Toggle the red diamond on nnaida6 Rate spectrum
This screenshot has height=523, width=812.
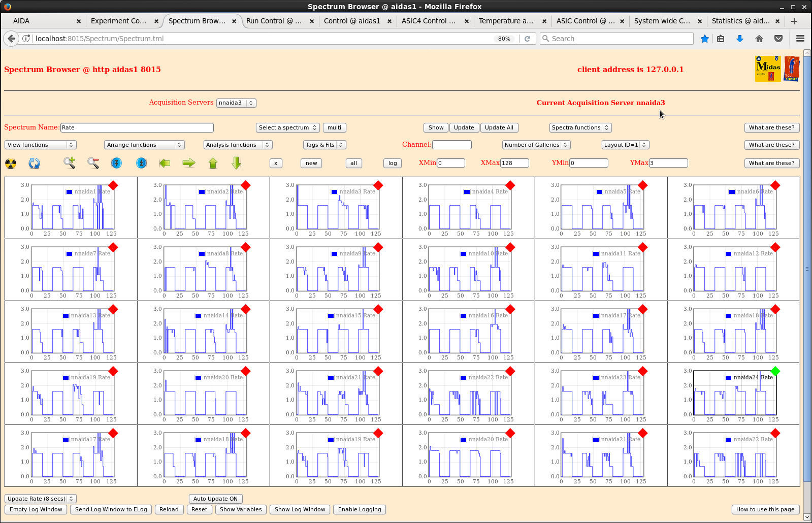click(x=775, y=185)
